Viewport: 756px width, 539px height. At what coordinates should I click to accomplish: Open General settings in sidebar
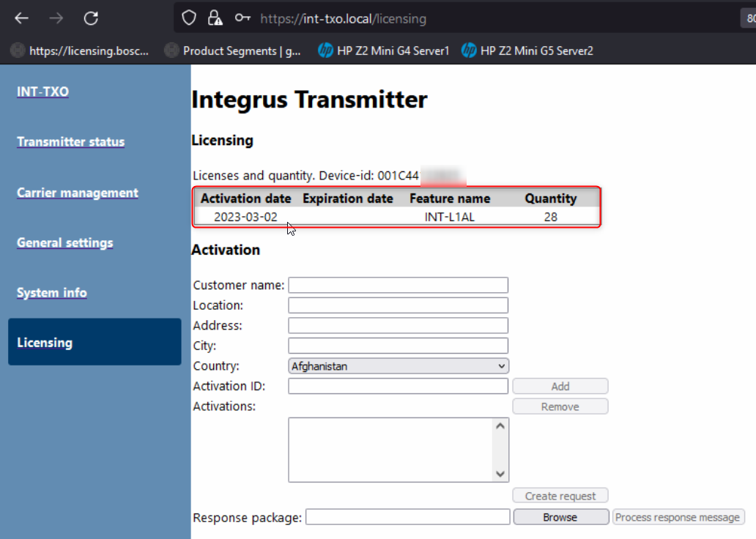point(65,242)
